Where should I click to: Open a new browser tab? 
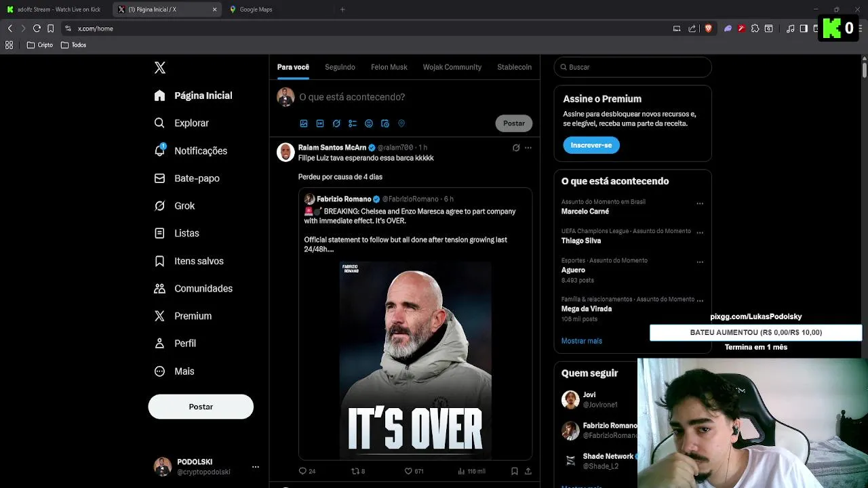[342, 9]
